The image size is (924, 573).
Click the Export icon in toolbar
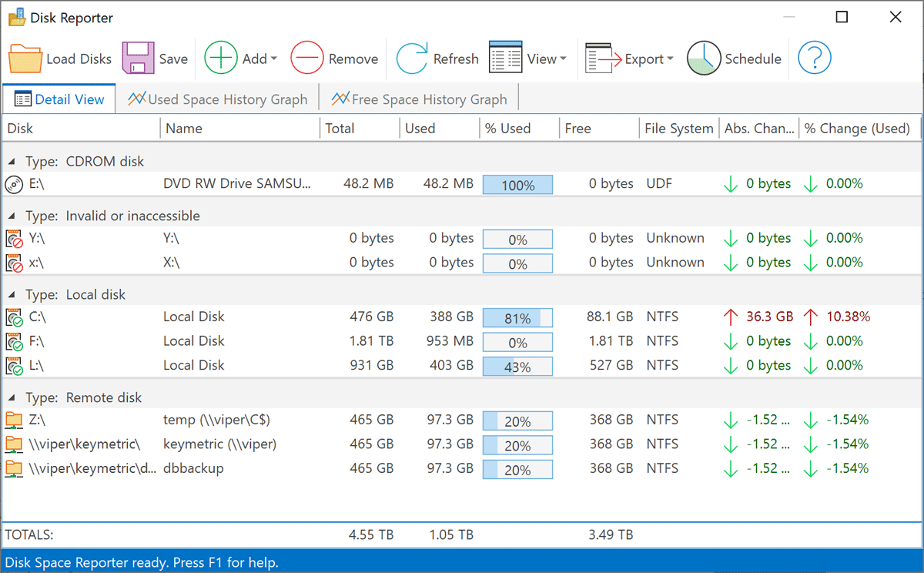[x=603, y=59]
